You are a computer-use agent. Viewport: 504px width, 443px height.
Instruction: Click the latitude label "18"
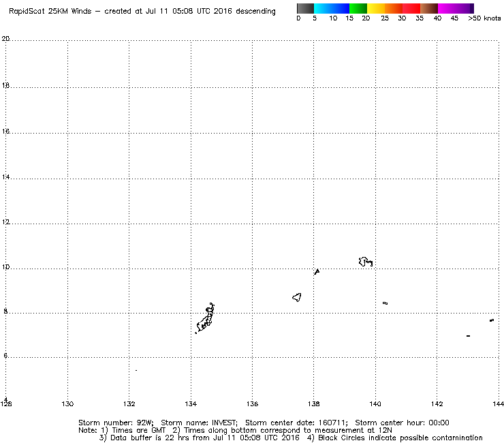click(x=5, y=86)
